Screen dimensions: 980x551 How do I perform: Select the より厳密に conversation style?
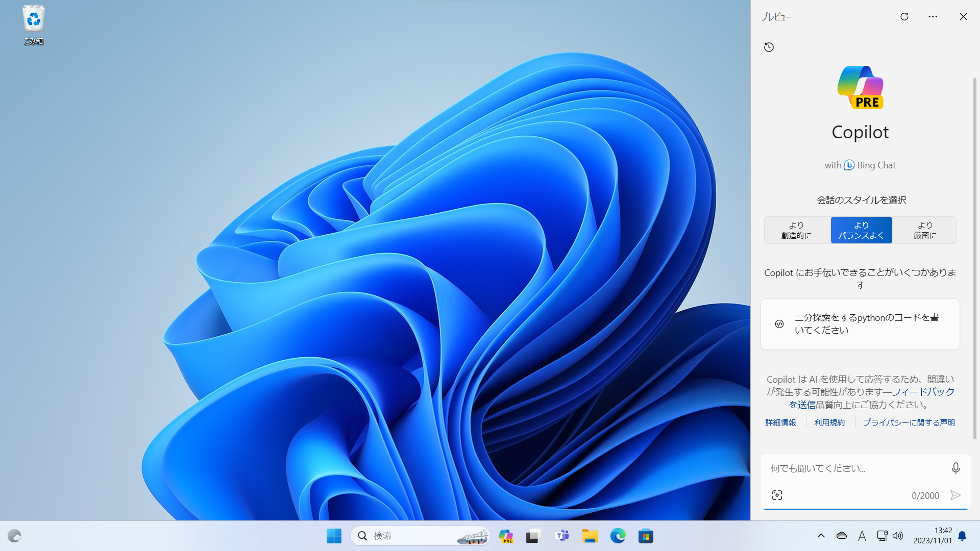coord(925,230)
